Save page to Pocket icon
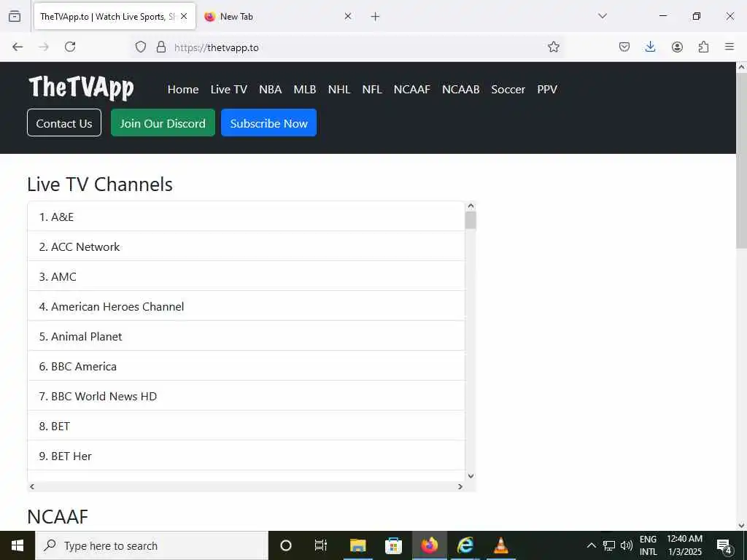This screenshot has width=747, height=560. pos(624,47)
